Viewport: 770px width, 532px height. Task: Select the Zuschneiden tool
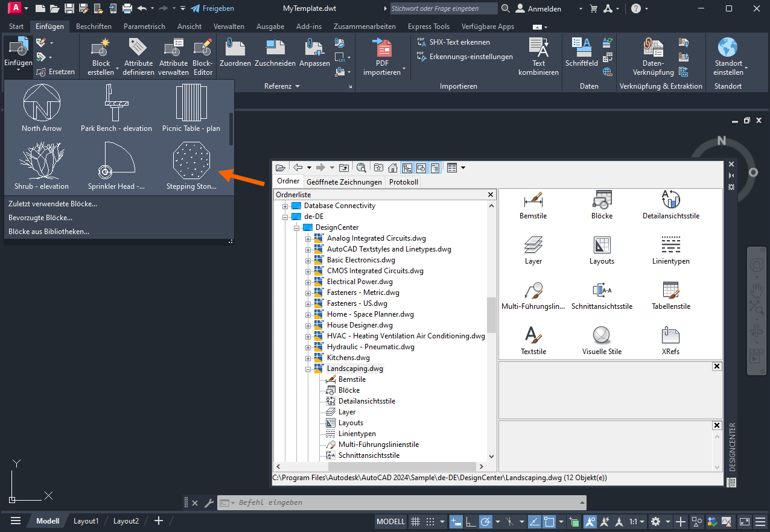click(275, 52)
